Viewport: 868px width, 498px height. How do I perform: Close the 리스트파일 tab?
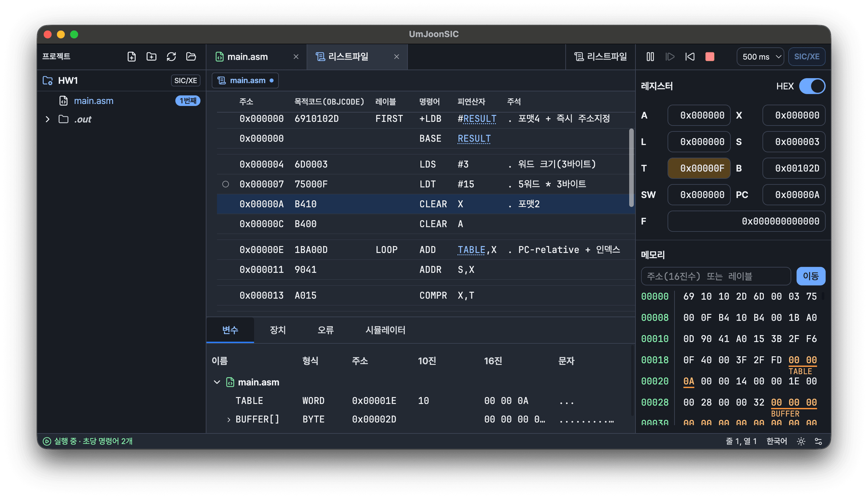point(396,57)
